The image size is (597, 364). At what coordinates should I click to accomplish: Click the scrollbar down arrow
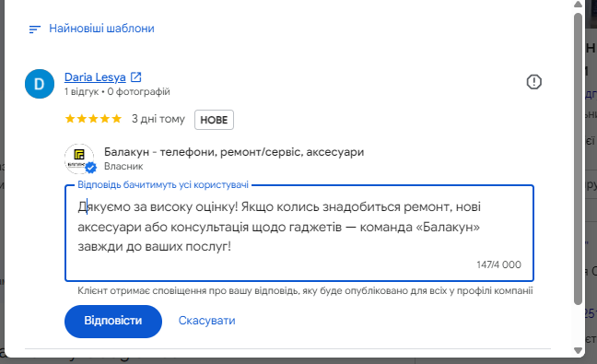(x=578, y=350)
